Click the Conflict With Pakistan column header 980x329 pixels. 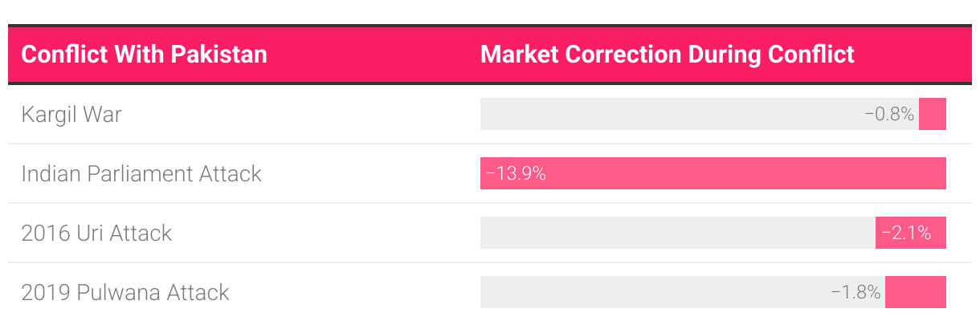tap(144, 55)
